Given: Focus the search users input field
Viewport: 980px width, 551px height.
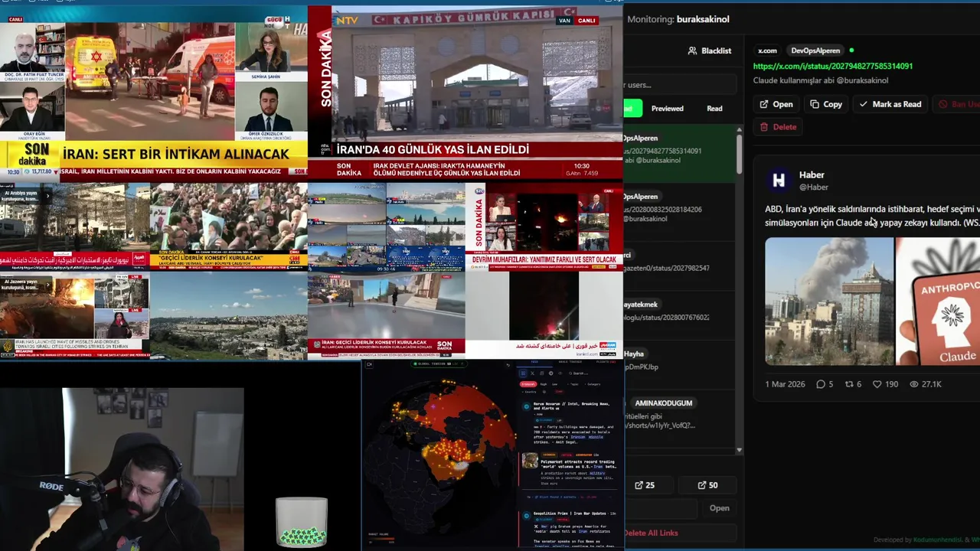Looking at the screenshot, I should tap(680, 85).
